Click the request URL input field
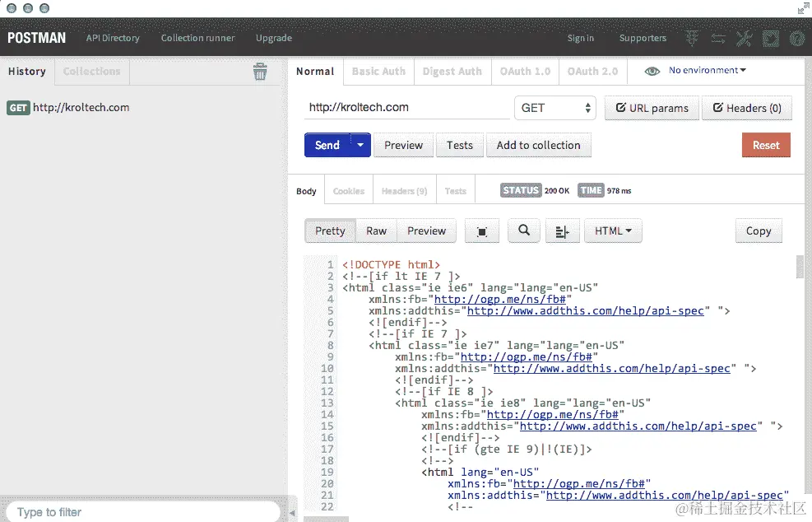The width and height of the screenshot is (812, 522). [x=407, y=108]
